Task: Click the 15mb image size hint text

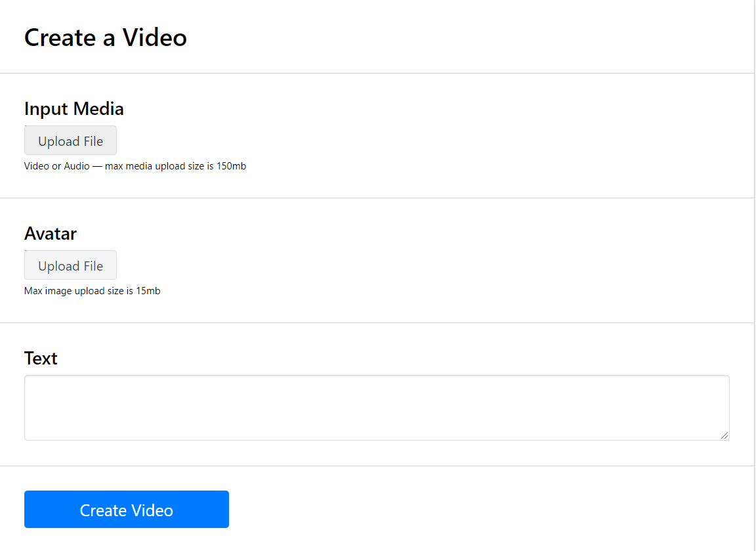Action: click(x=92, y=291)
